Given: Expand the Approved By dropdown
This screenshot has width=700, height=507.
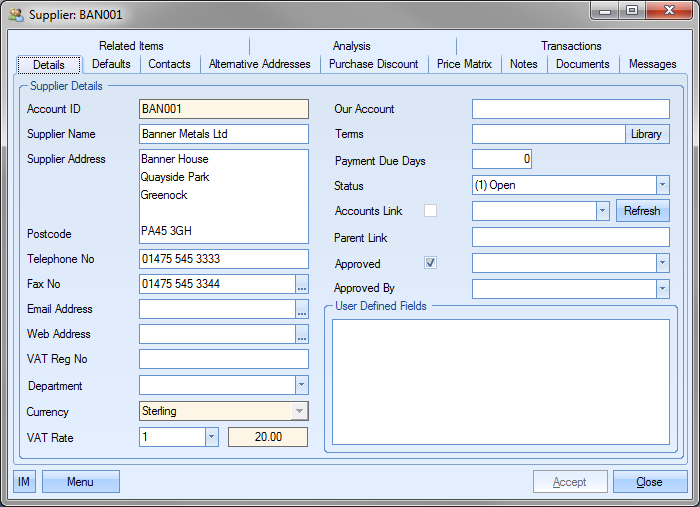Looking at the screenshot, I should tap(662, 289).
